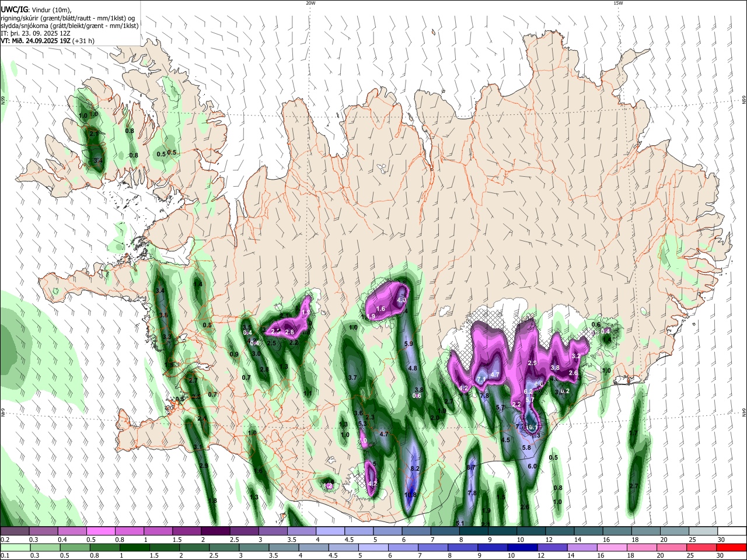Pick the blue-grey 7–8 mm snow swatch
This screenshot has width=747, height=560.
click(x=445, y=531)
